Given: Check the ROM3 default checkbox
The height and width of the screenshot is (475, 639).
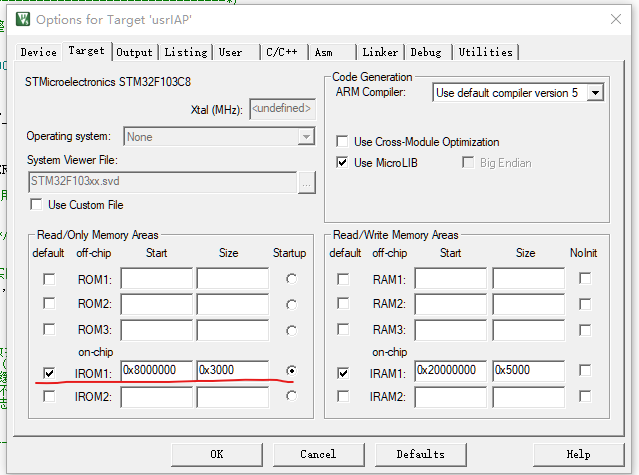Looking at the screenshot, I should click(49, 329).
